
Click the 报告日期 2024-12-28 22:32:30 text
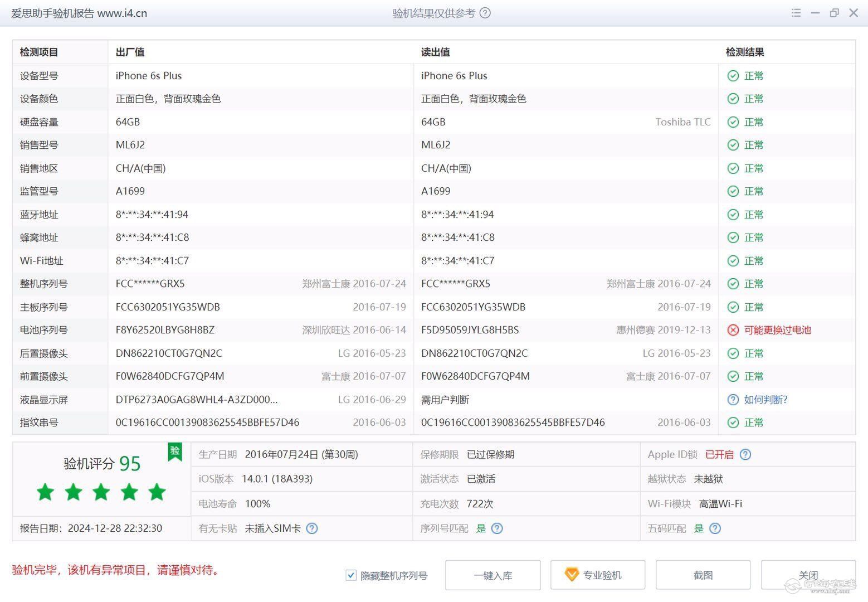(91, 528)
